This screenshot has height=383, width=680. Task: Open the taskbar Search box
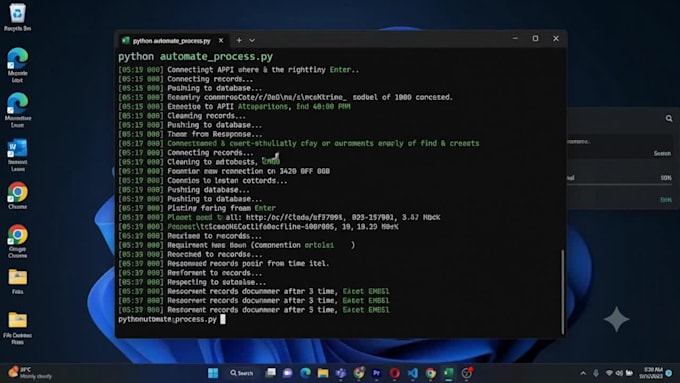(242, 373)
